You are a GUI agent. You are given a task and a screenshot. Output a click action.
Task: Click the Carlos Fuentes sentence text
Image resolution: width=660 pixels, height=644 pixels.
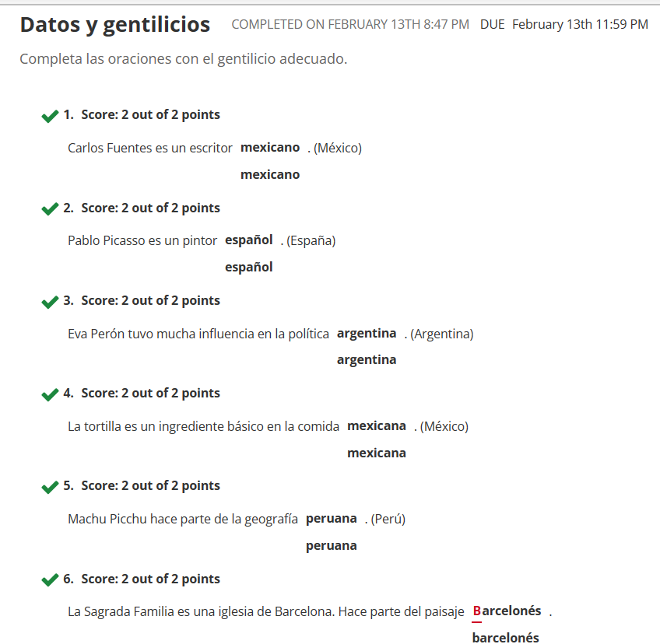coord(150,148)
